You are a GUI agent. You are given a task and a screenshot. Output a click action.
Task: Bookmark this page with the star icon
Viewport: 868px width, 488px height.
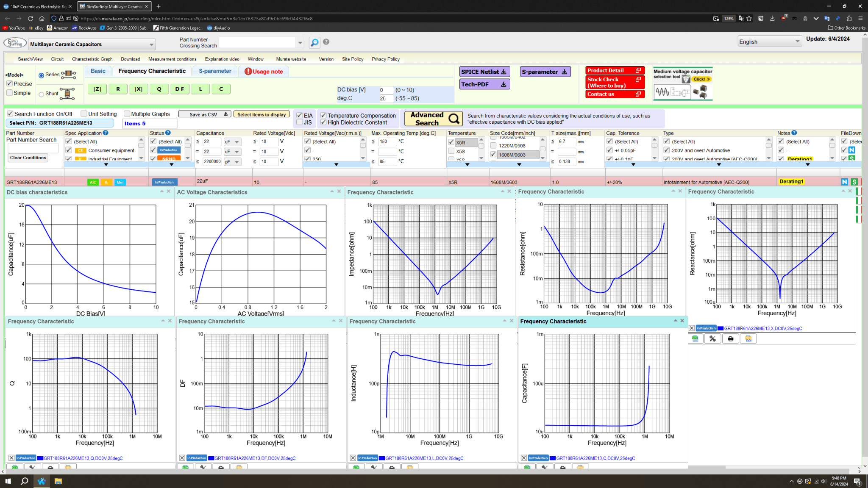point(749,18)
